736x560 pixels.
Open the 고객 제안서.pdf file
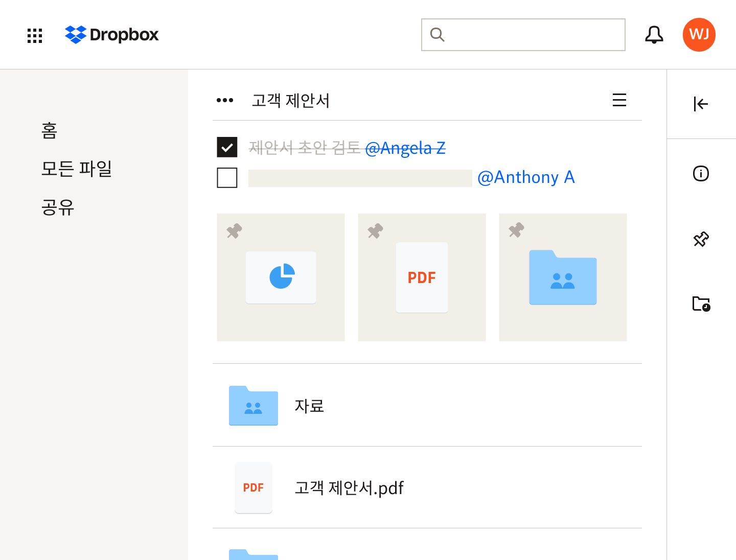click(x=349, y=487)
